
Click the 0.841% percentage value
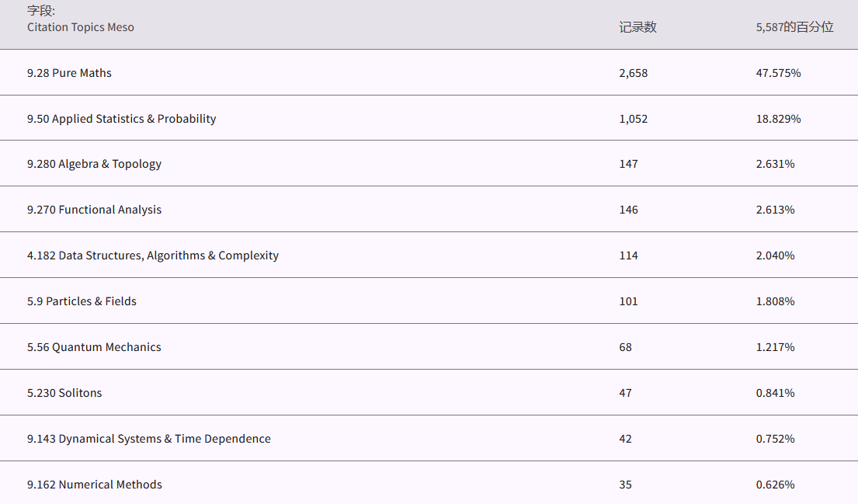pos(775,393)
